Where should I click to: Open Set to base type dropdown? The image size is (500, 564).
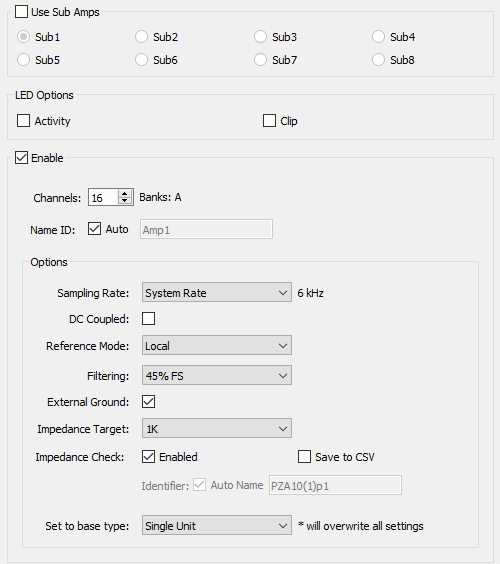coord(217,526)
